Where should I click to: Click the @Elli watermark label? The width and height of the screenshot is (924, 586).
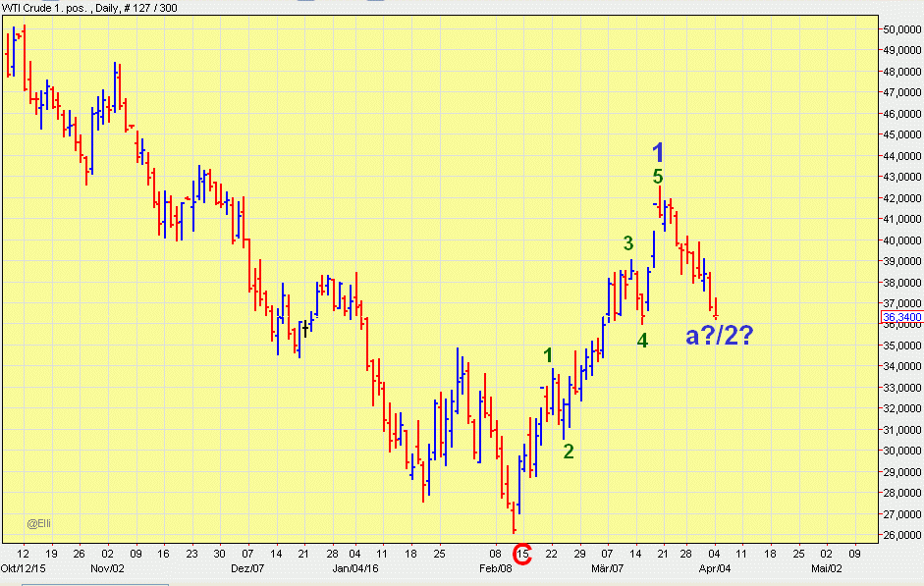tap(39, 524)
